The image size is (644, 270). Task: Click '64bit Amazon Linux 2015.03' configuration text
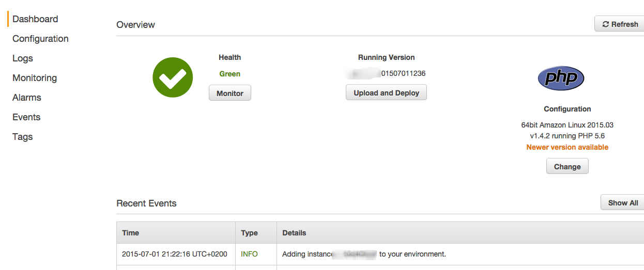[x=568, y=125]
